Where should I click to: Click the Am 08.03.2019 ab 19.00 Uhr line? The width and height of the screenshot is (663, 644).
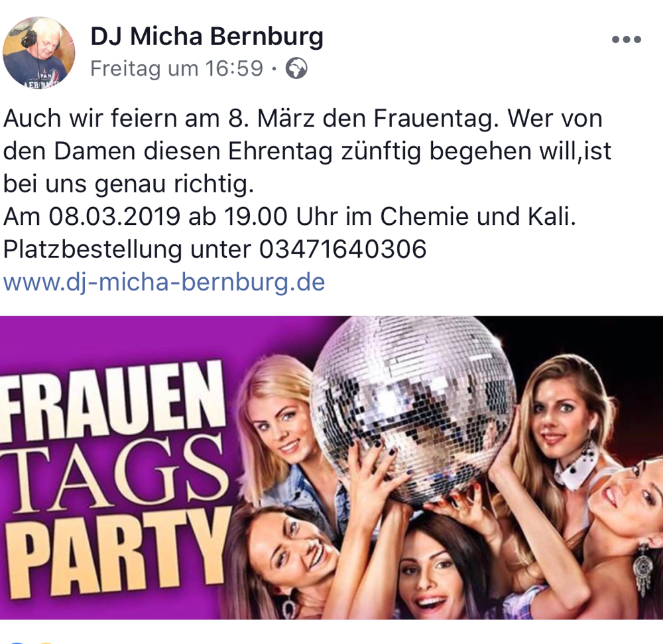pos(290,216)
